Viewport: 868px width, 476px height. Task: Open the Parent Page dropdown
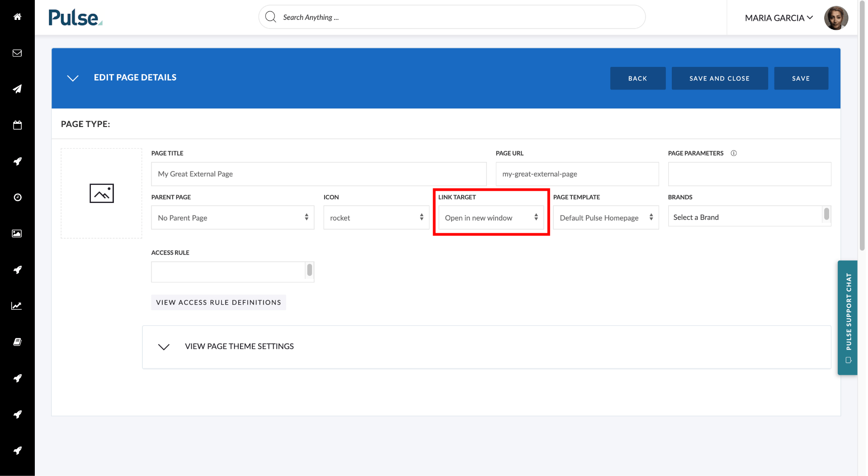[x=233, y=218]
